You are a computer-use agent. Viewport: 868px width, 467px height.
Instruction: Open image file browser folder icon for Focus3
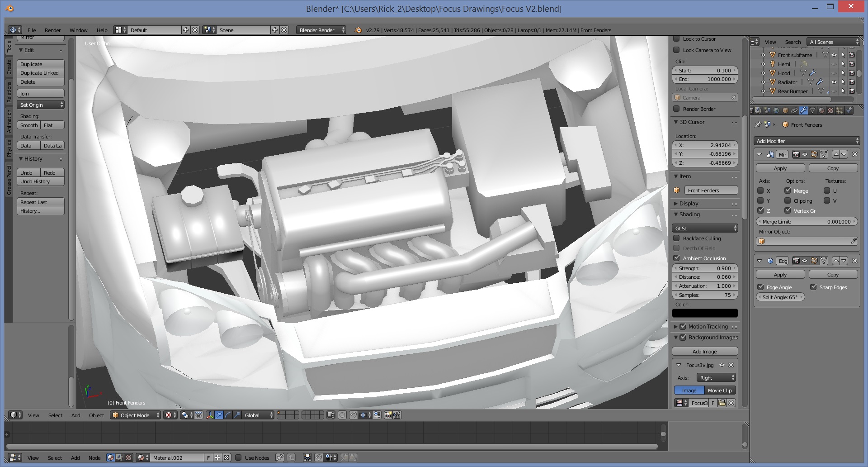(x=722, y=403)
